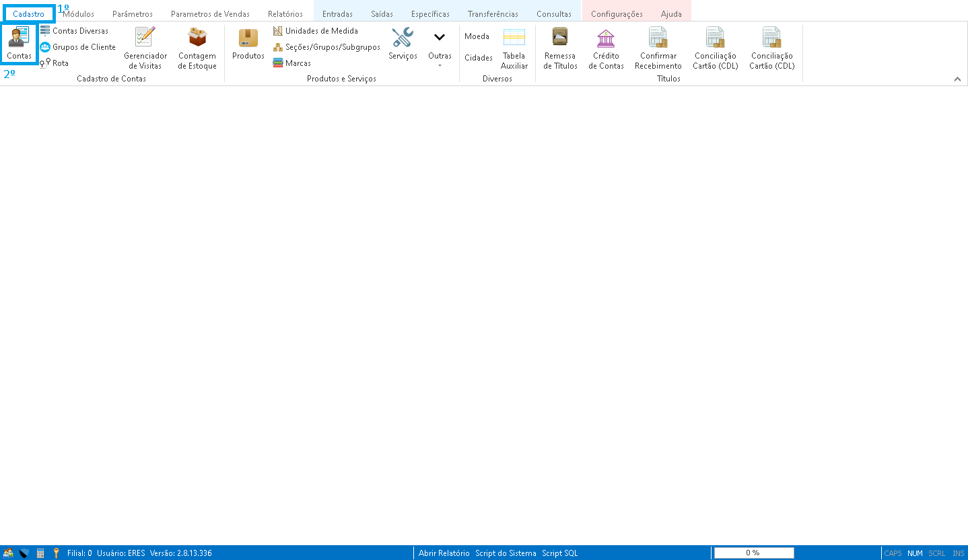Open the Cidades registration
This screenshot has height=560, width=968.
[x=479, y=58]
